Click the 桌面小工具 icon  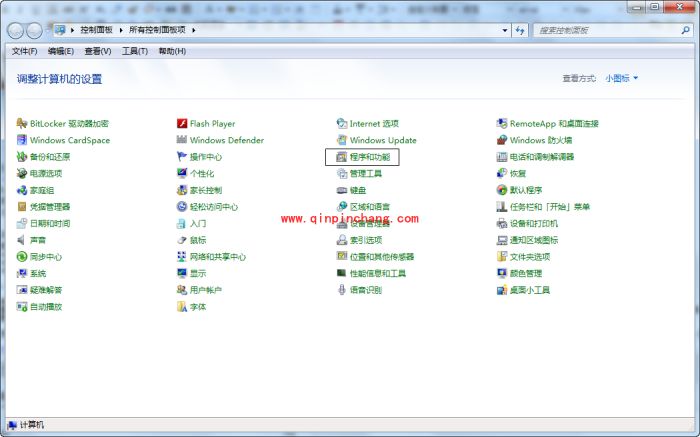tap(502, 290)
